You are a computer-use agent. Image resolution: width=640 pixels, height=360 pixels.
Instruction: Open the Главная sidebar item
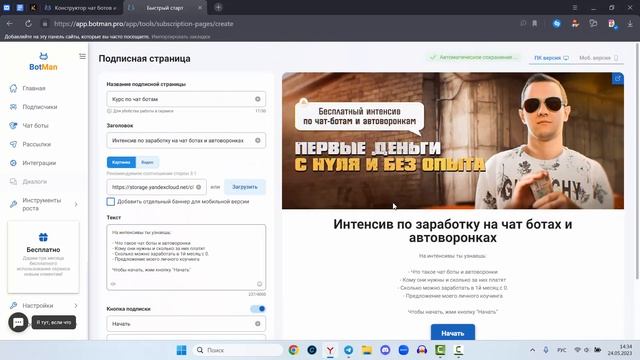34,88
